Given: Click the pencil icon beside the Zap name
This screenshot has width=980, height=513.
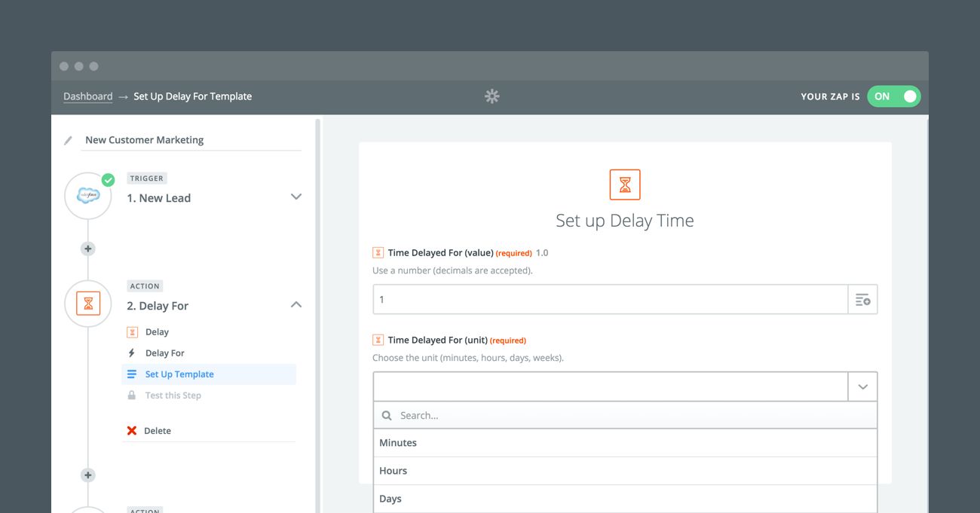Looking at the screenshot, I should pyautogui.click(x=69, y=140).
